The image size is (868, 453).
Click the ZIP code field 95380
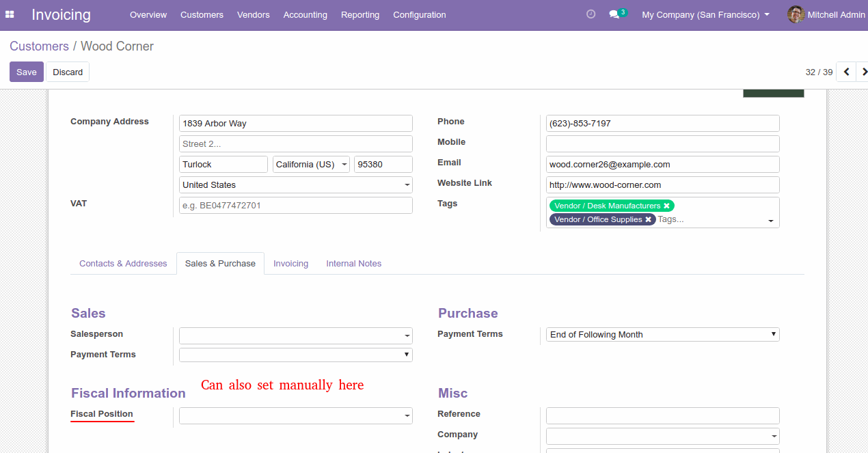(x=383, y=165)
